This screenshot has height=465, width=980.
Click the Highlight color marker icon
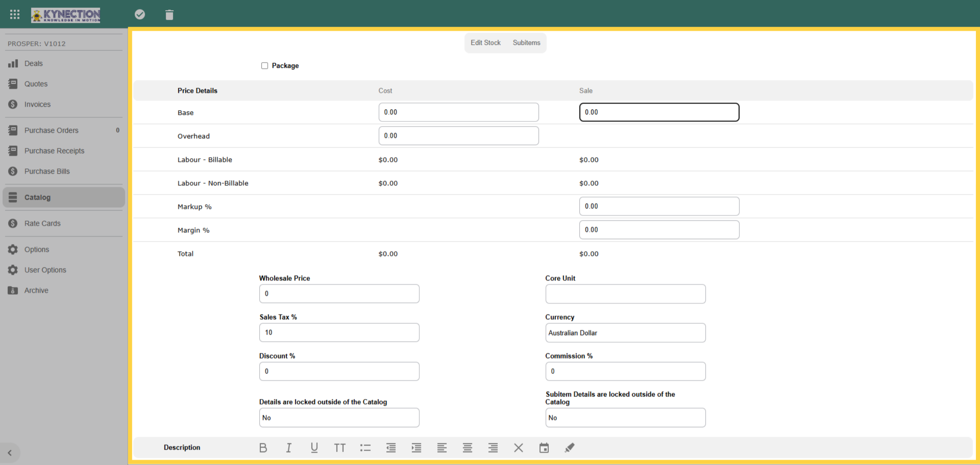569,448
